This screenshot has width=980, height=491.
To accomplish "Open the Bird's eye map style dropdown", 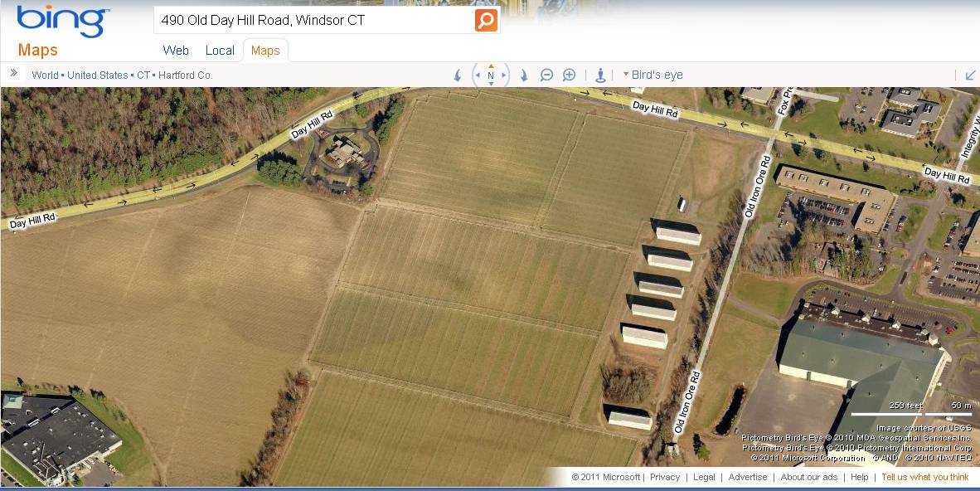I will click(653, 75).
